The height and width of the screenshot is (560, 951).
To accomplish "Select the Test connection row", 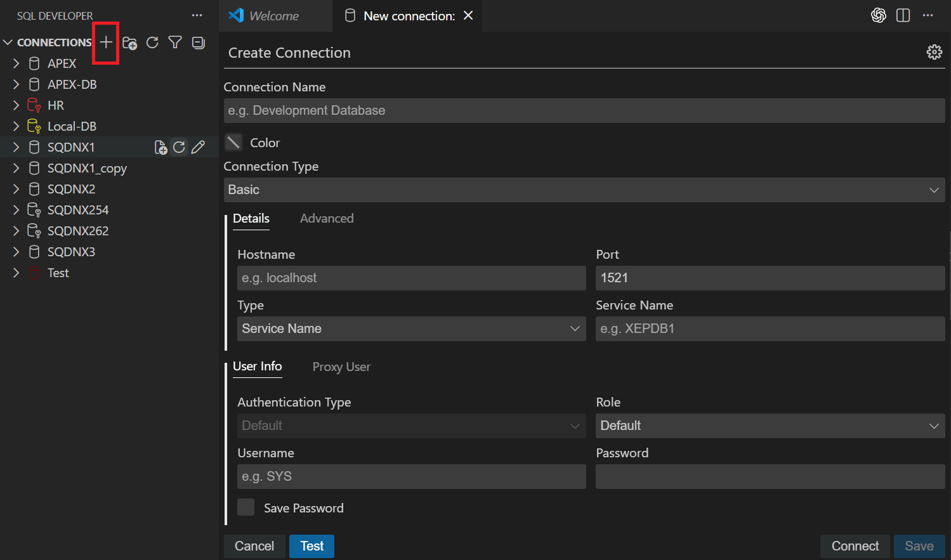I will point(109,273).
